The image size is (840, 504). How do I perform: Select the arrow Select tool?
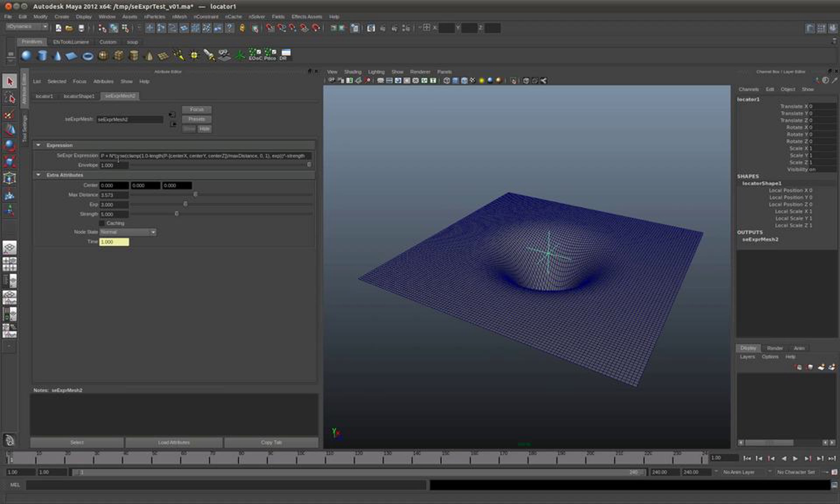click(9, 82)
